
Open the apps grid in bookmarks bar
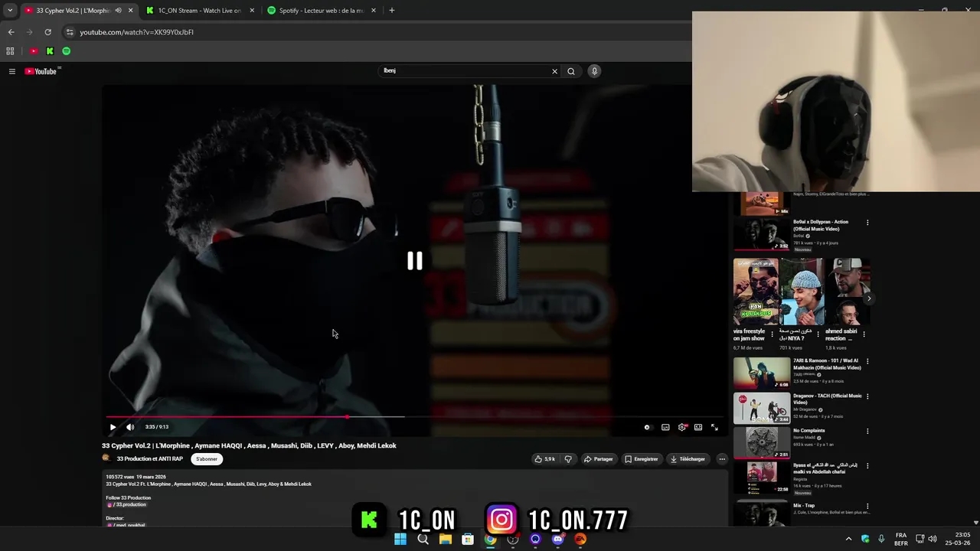coord(10,51)
